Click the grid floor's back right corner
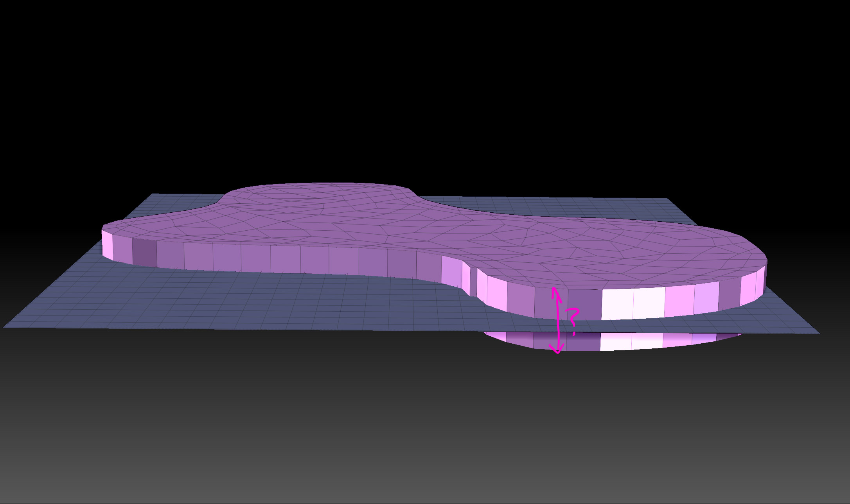This screenshot has height=504, width=850. pos(665,200)
